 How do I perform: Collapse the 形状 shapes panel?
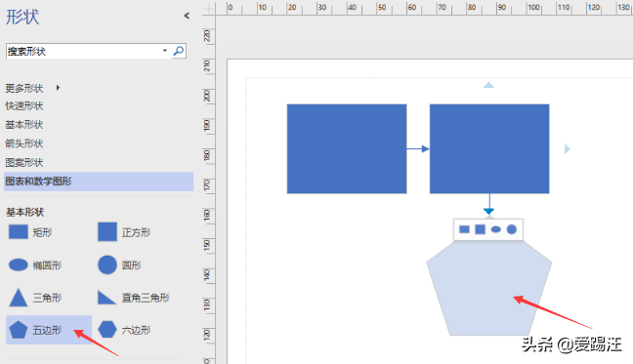[187, 16]
